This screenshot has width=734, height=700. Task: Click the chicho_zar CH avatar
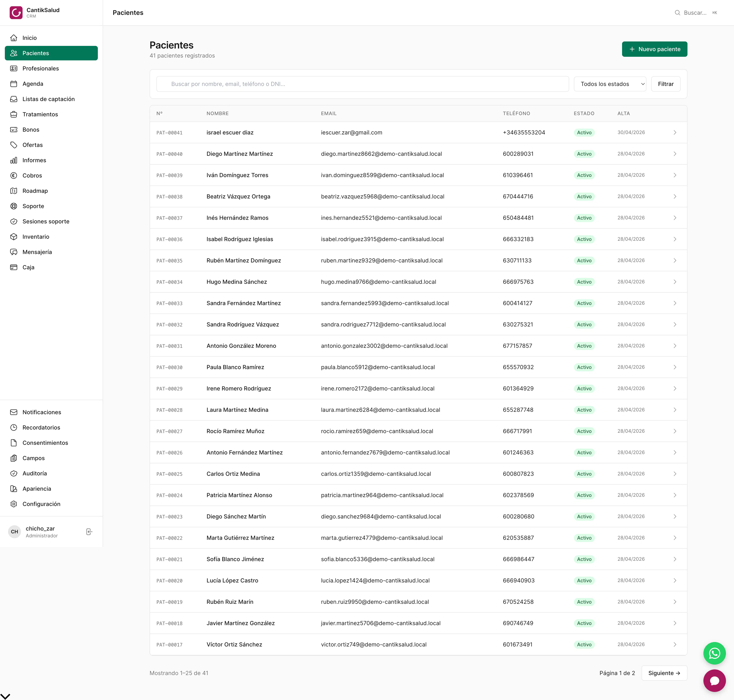pyautogui.click(x=14, y=532)
